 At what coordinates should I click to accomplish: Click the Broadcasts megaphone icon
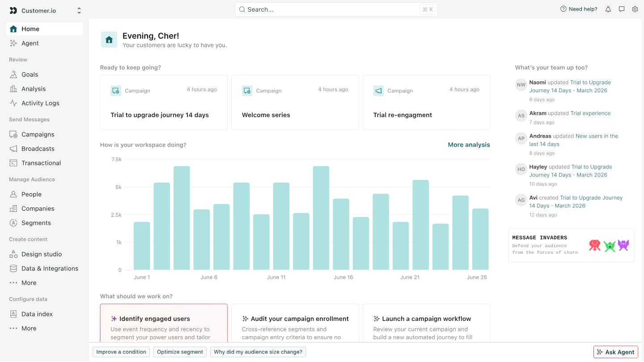coord(13,149)
